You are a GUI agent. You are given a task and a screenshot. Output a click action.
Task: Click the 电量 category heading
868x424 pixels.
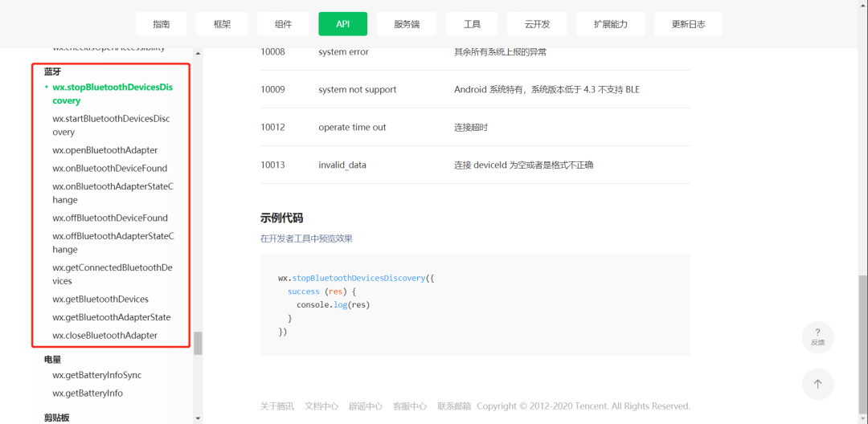click(x=52, y=359)
